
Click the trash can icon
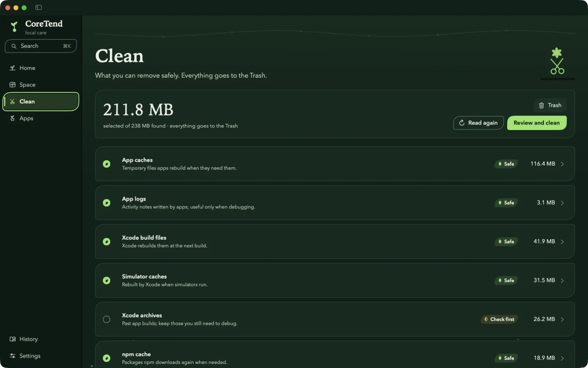pyautogui.click(x=541, y=105)
